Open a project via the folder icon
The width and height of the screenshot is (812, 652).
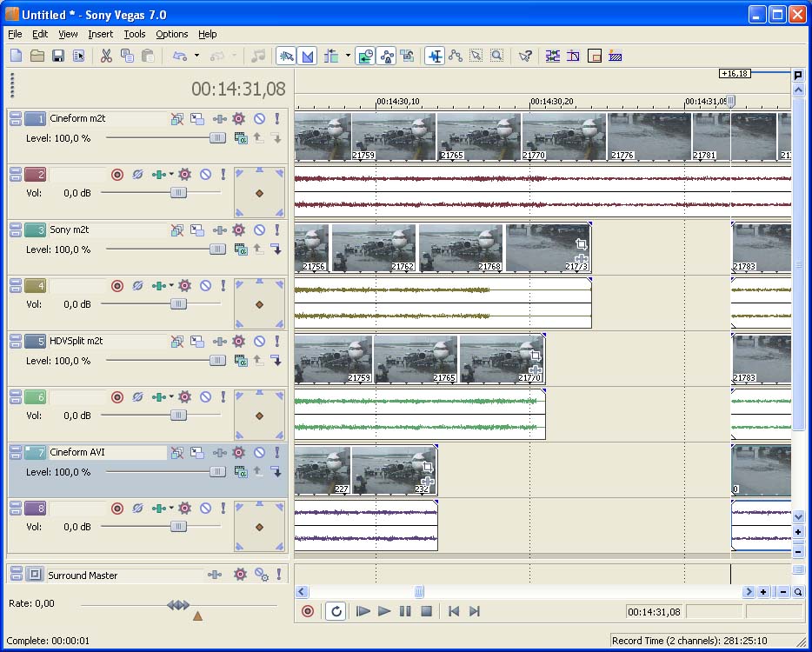point(37,56)
